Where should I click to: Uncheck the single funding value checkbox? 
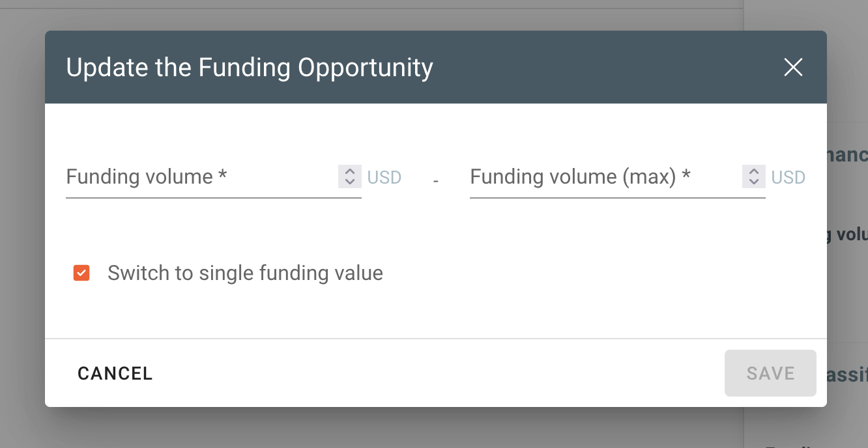[81, 273]
